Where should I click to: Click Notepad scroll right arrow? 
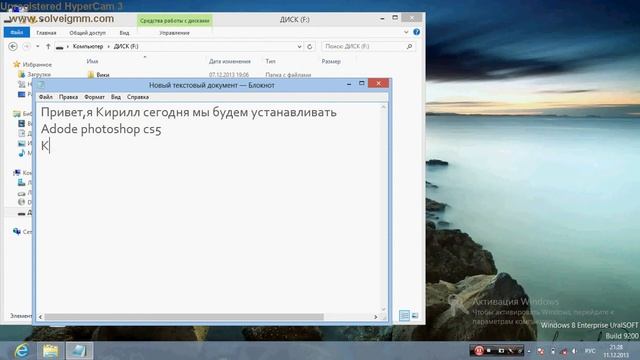tap(376, 317)
